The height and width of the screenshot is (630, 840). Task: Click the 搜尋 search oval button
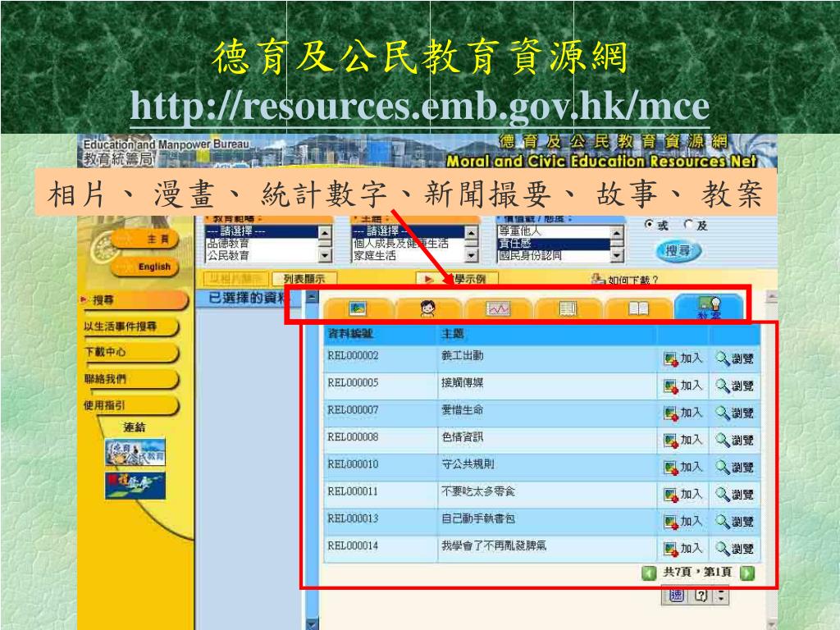(x=678, y=250)
